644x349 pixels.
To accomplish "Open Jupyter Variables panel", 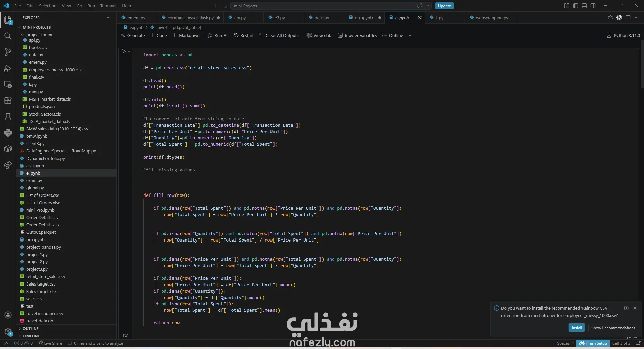I will point(357,35).
